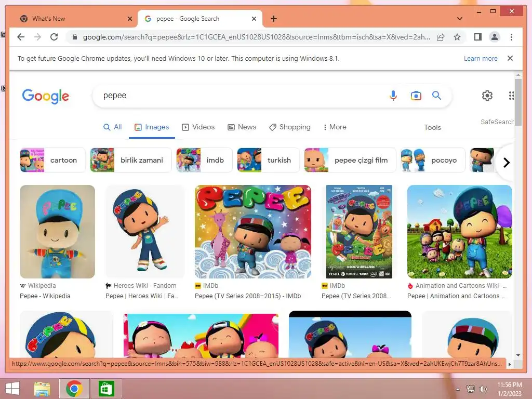Click the address bar URL

point(256,37)
